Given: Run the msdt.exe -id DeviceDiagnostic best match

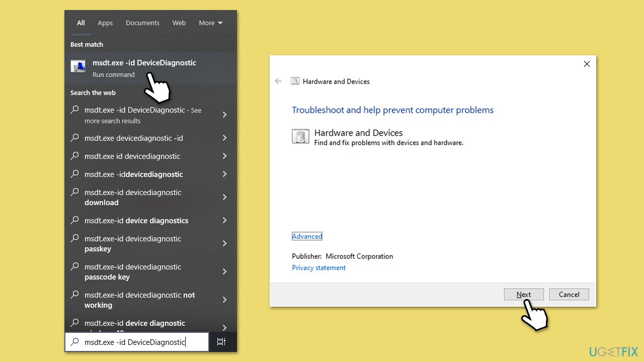Looking at the screenshot, I should [x=151, y=68].
